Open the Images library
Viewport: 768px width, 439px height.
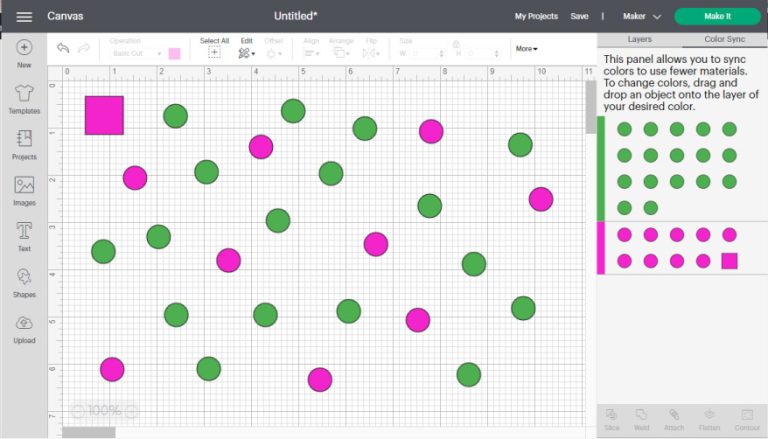click(x=24, y=191)
